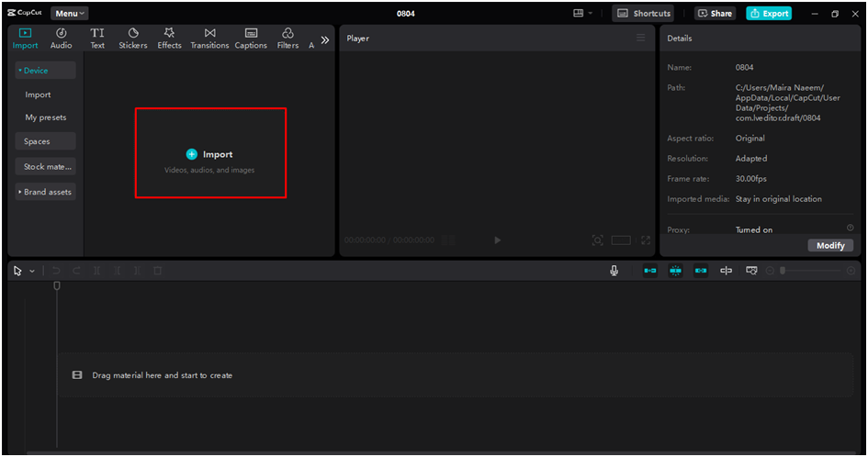Click the 'Drag material here' track area

click(455, 375)
